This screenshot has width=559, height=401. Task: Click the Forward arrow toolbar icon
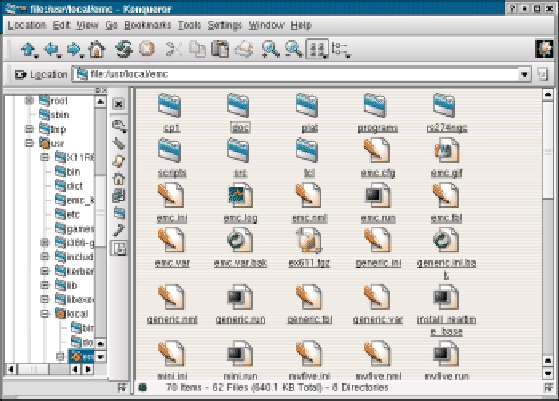[73, 49]
